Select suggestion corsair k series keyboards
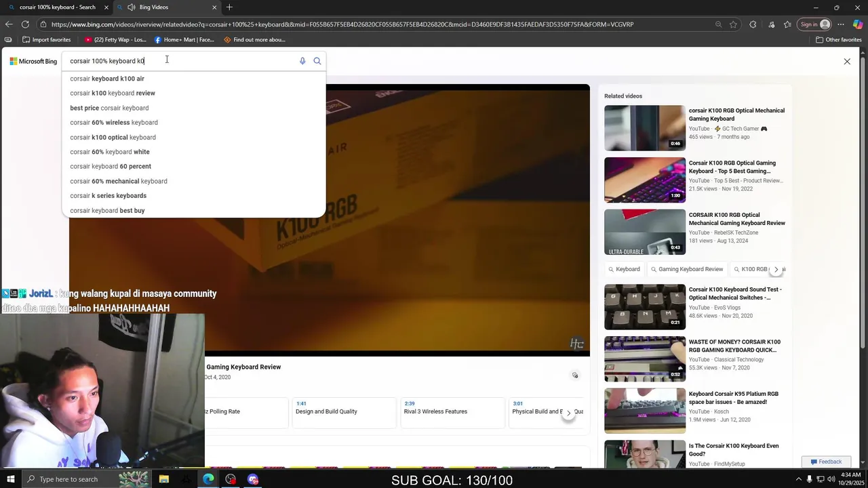Viewport: 868px width, 488px height. pyautogui.click(x=193, y=196)
